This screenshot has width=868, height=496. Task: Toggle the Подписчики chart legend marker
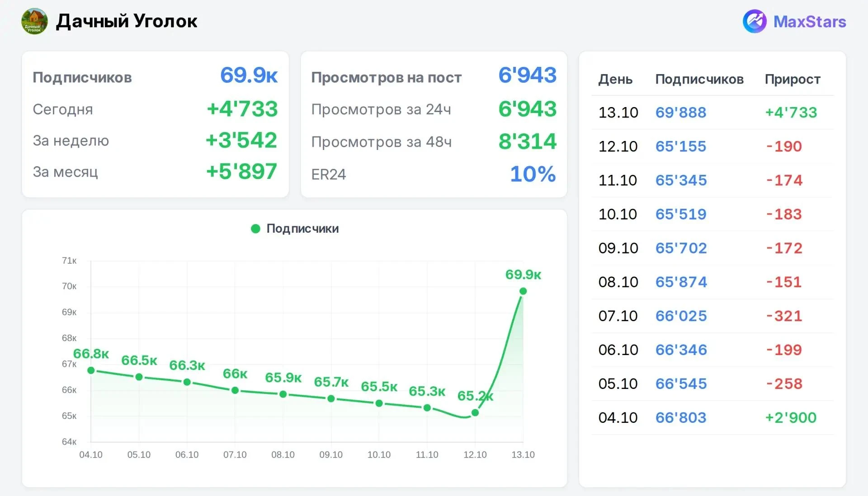tap(255, 229)
